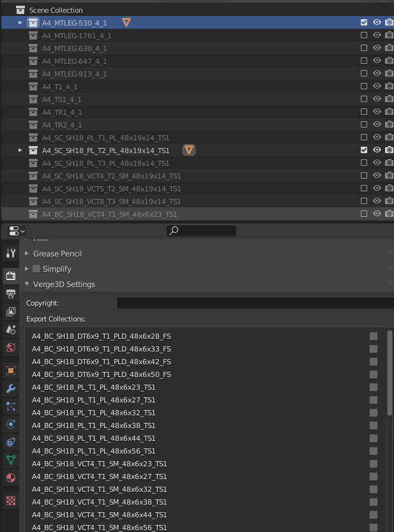Expand the Grease Pencil panel
The image size is (394, 532).
[27, 253]
